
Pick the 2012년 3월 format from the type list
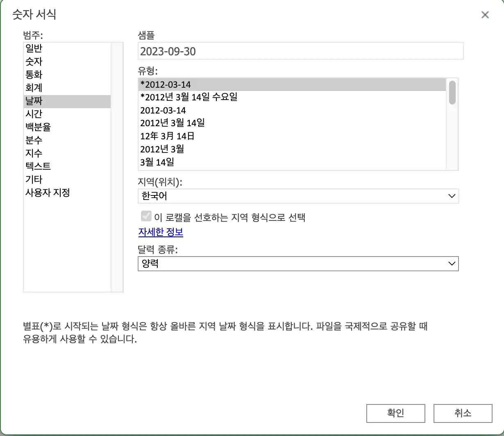coord(161,149)
